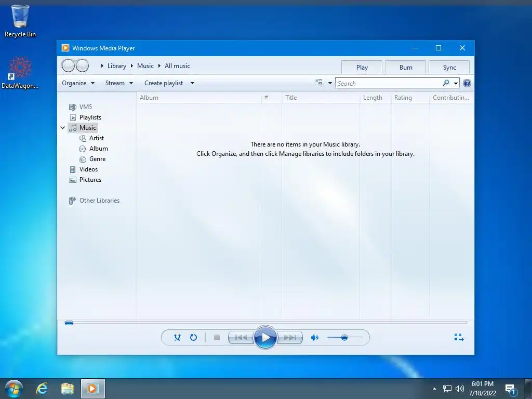This screenshot has width=532, height=399.
Task: Open the arrow before Library breadcrumb
Action: coord(102,66)
